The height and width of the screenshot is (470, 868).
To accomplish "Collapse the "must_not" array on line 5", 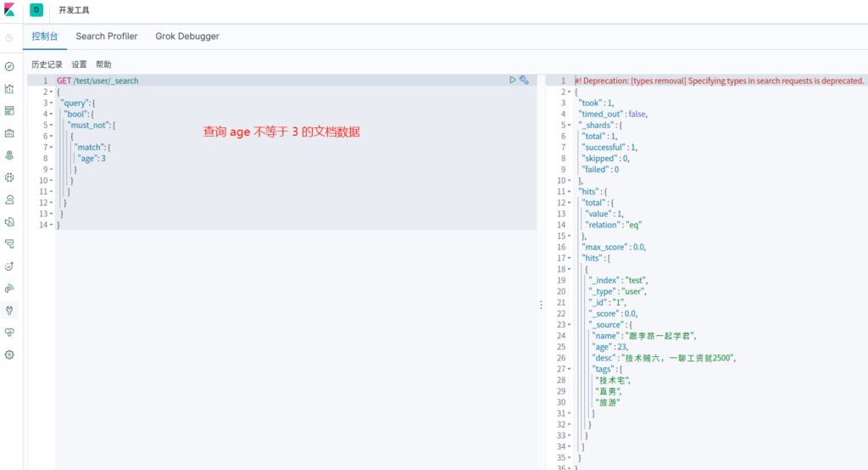I will [x=53, y=125].
